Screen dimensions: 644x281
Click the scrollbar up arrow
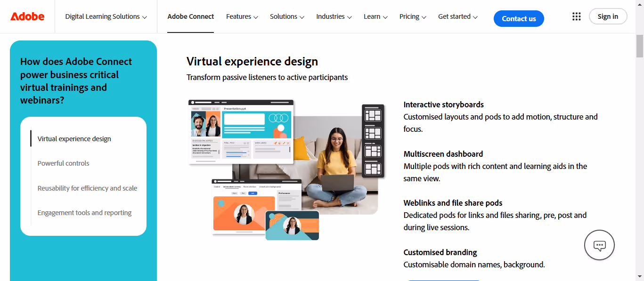640,4
